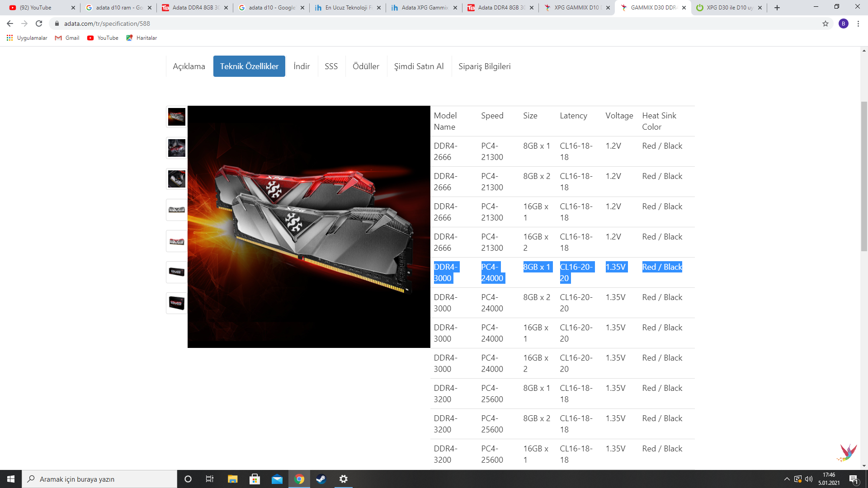This screenshot has height=488, width=868.
Task: Open Chrome three-dot menu
Action: tap(858, 23)
